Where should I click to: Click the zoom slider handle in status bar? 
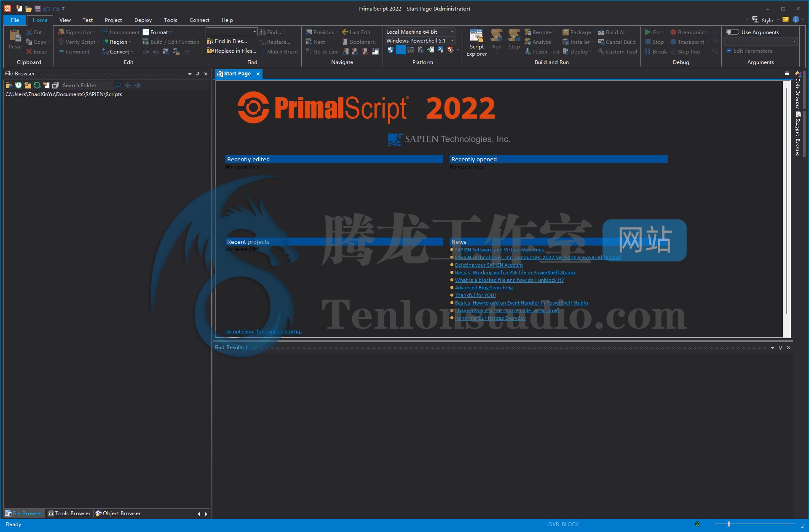coord(729,524)
